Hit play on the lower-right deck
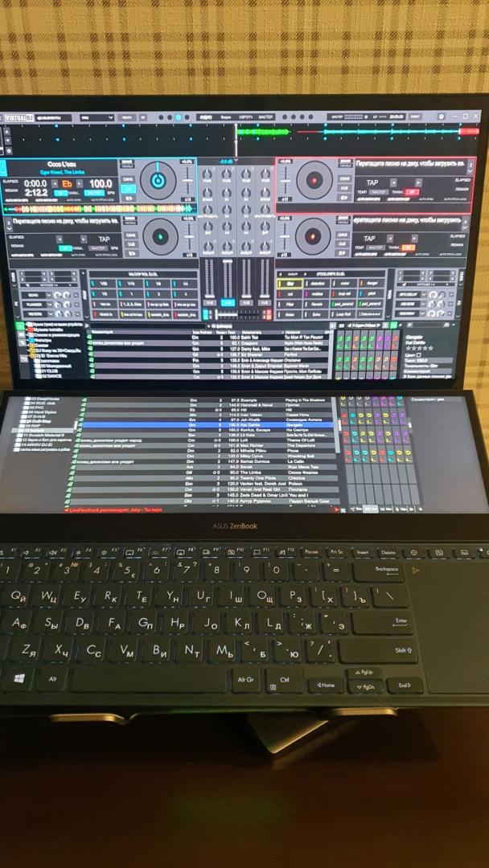 pyautogui.click(x=343, y=252)
